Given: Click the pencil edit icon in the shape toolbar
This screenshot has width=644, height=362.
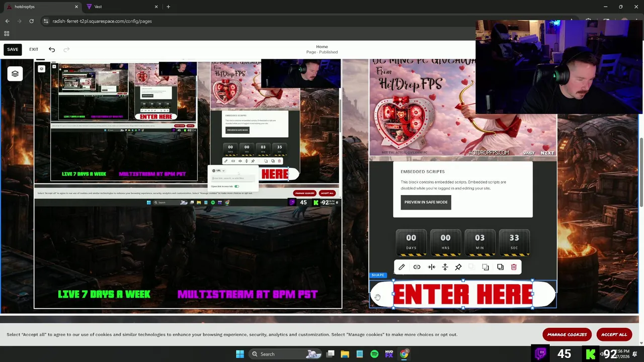Looking at the screenshot, I should point(401,267).
